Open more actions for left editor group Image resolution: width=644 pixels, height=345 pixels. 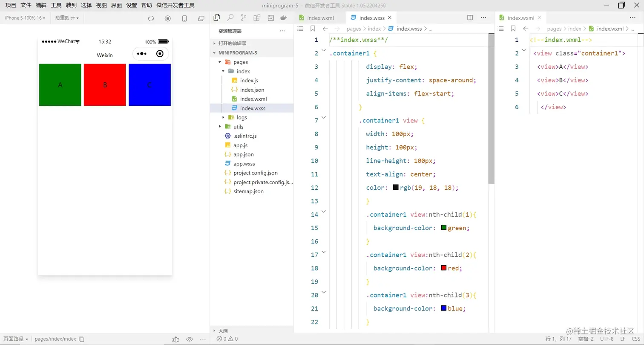[x=483, y=17]
